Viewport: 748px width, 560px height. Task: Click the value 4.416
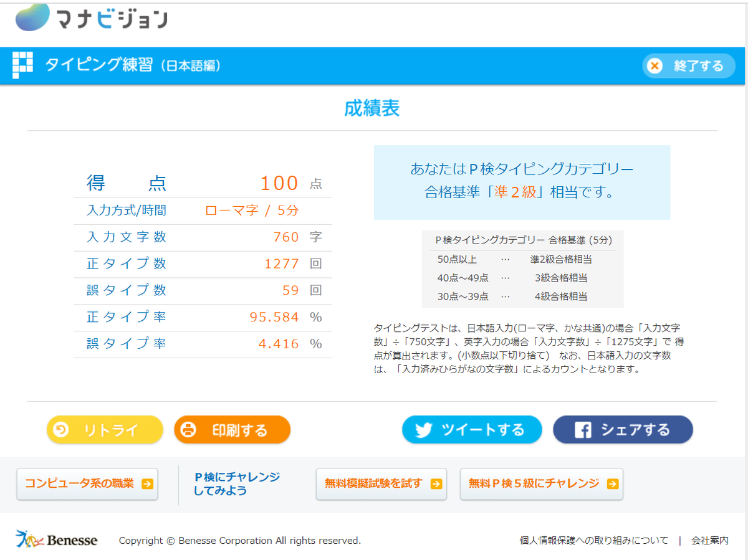click(279, 344)
